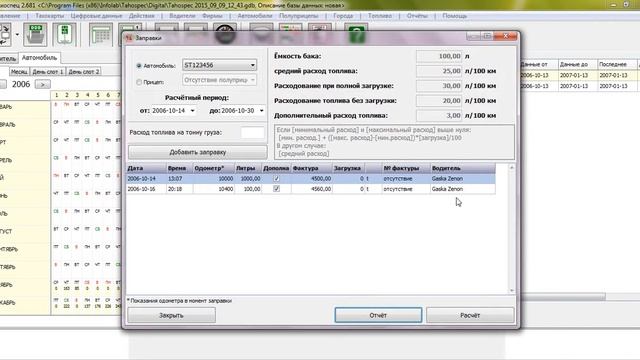Click the 4500,00 invoice cell
The width and height of the screenshot is (640, 360).
pos(311,179)
